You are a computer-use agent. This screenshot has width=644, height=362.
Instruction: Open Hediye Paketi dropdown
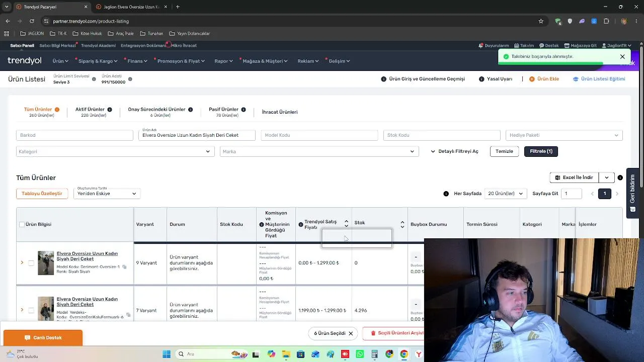(564, 135)
